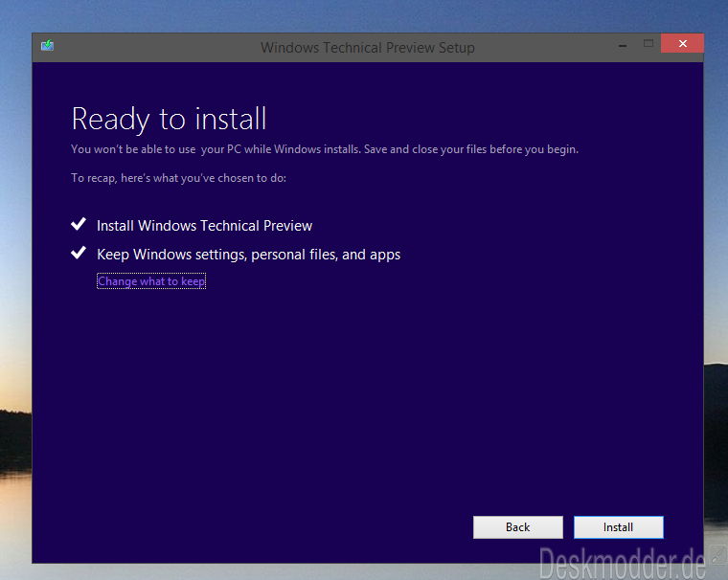728x580 pixels.
Task: Click the 'Windows Technical Preview Setup' title text
Action: point(367,48)
